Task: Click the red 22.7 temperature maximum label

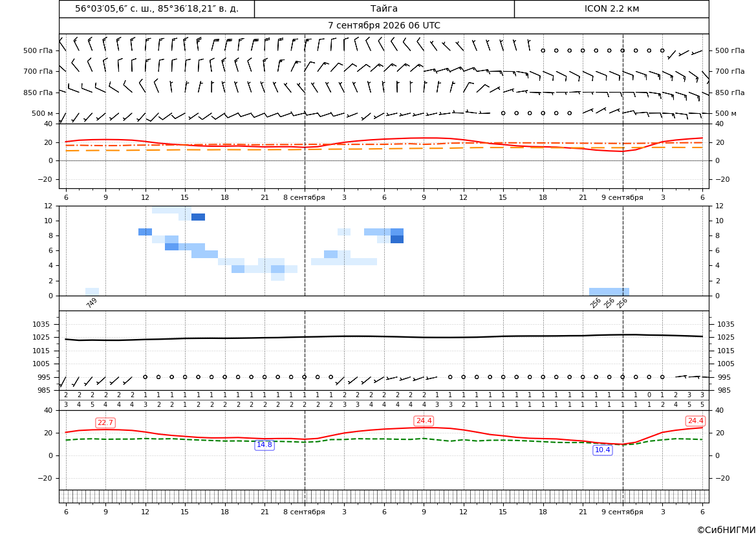Action: coord(105,423)
